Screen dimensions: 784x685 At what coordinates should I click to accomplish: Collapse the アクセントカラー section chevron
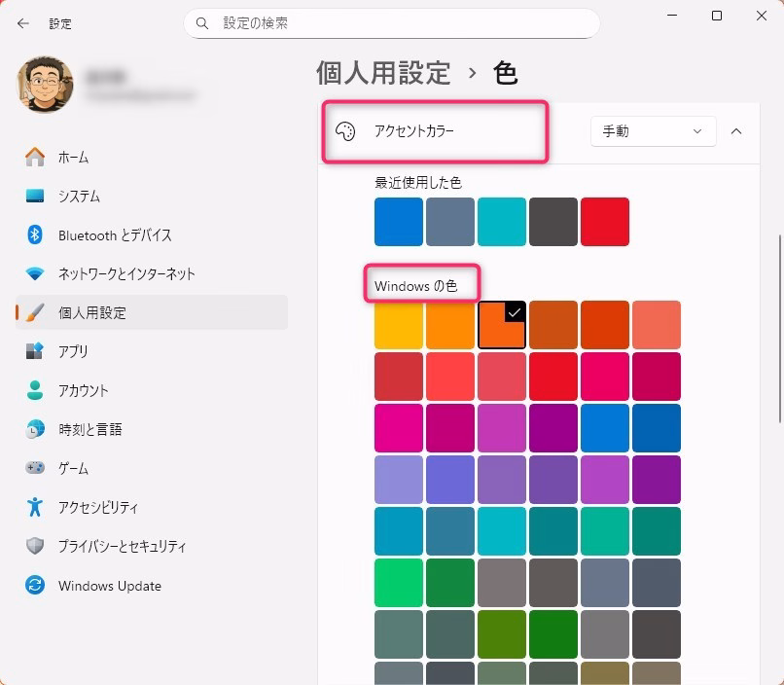click(x=736, y=131)
